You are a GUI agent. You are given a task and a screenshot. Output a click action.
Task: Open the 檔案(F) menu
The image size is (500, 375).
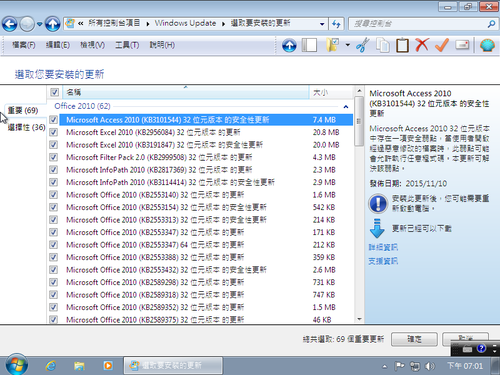click(x=24, y=45)
